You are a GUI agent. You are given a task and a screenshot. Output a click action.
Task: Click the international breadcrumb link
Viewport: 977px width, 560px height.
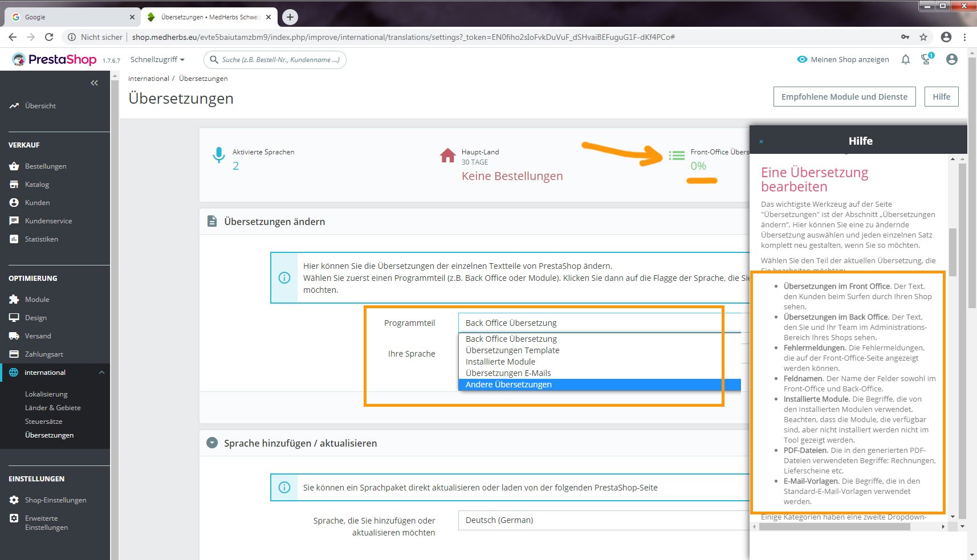148,79
